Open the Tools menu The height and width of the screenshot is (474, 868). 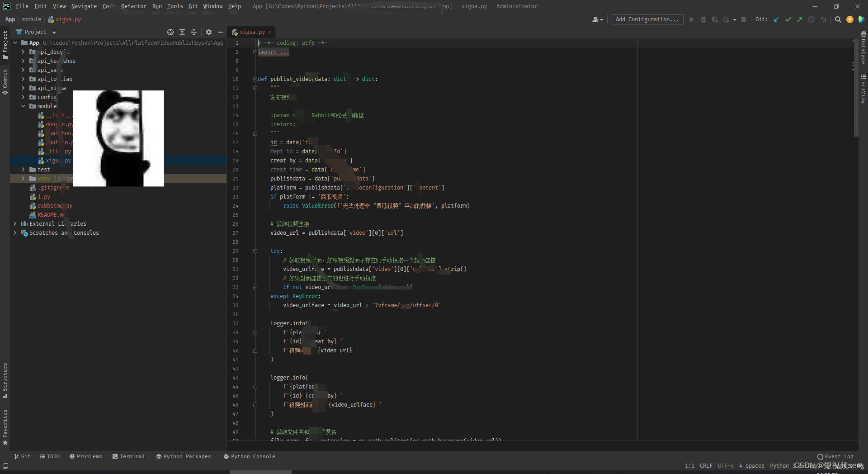click(175, 6)
